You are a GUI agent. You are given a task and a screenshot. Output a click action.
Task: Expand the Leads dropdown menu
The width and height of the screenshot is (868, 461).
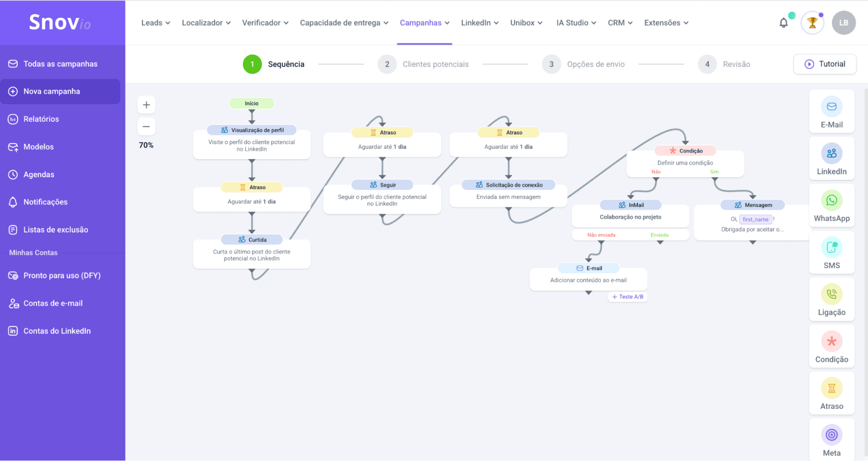coord(155,23)
